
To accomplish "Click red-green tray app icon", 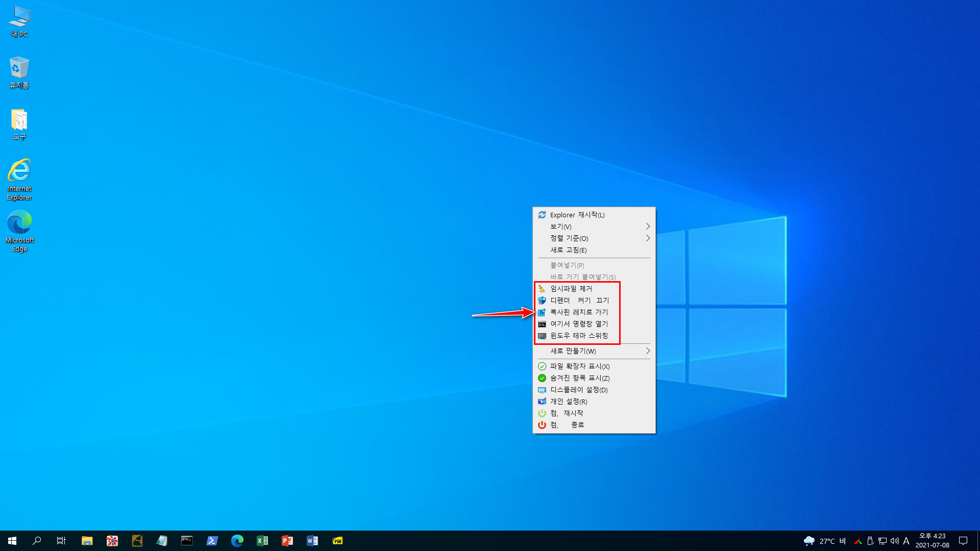I will pyautogui.click(x=858, y=541).
